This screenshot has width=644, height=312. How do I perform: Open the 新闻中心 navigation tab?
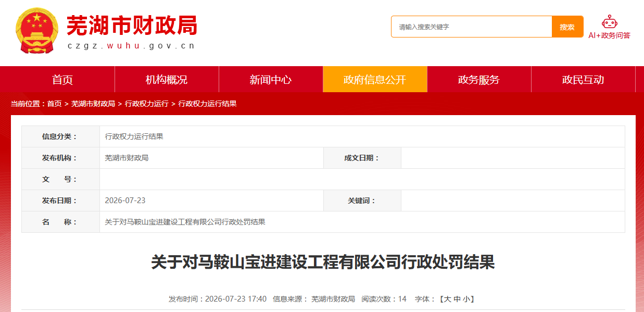click(x=271, y=80)
